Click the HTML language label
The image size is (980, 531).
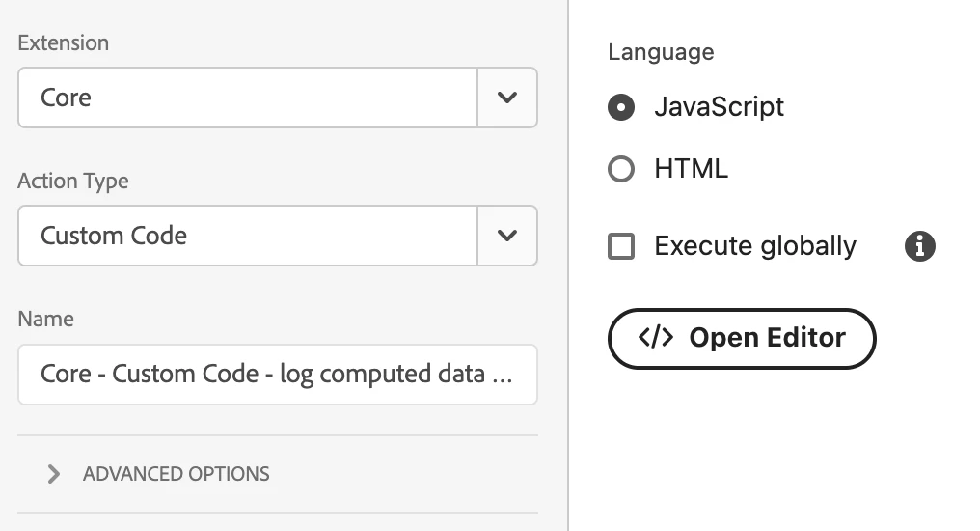(691, 170)
